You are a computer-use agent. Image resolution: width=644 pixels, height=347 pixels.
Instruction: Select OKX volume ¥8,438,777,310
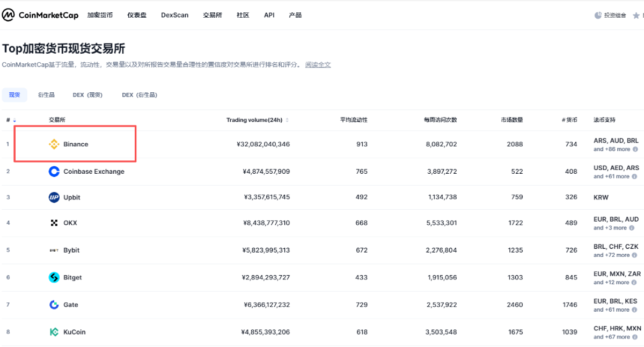(266, 223)
